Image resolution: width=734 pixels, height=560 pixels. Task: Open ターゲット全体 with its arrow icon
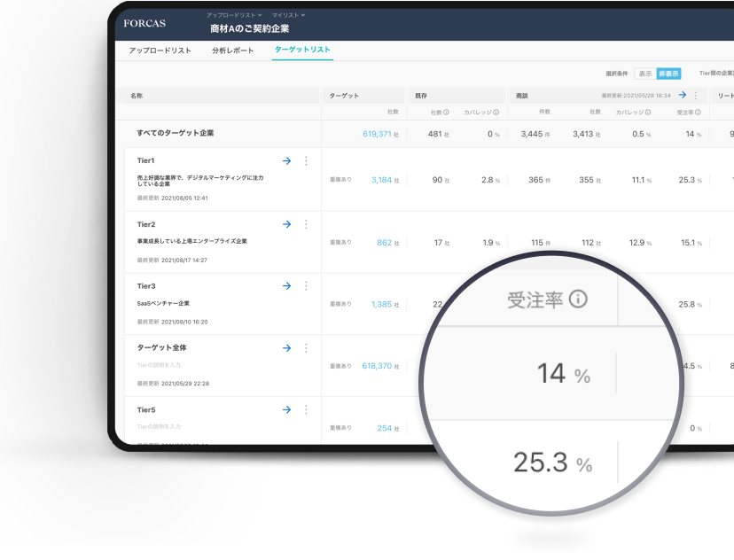287,348
